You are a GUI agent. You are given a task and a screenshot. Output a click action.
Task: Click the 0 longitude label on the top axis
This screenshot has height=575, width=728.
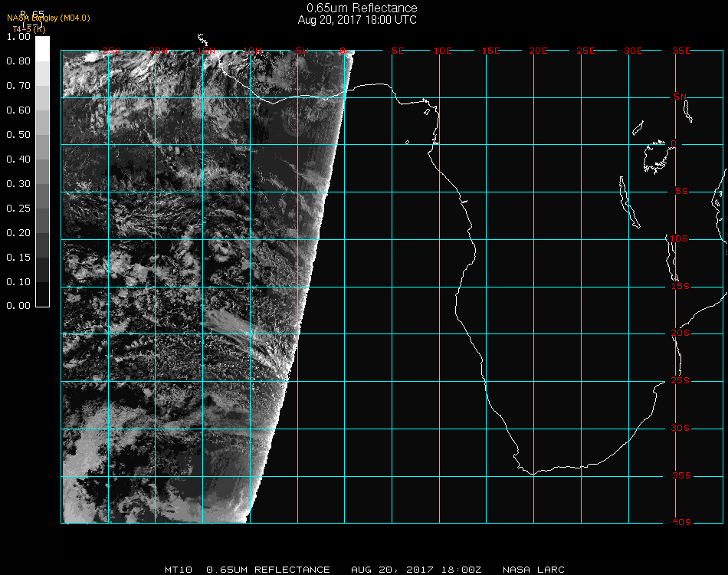point(343,51)
